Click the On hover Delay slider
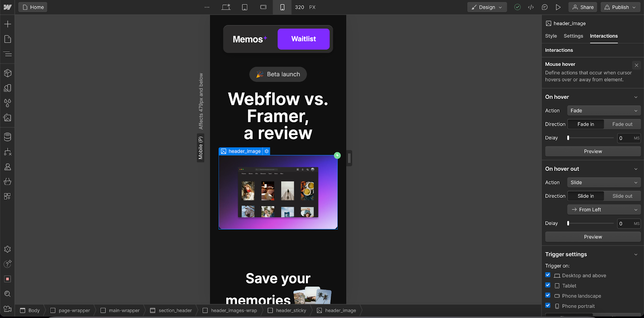The height and width of the screenshot is (318, 644). click(x=590, y=138)
